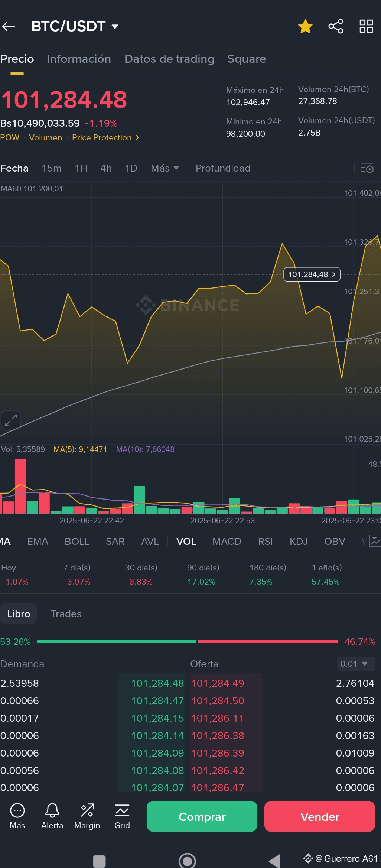Open the Margin icon
The width and height of the screenshot is (381, 868).
click(87, 816)
